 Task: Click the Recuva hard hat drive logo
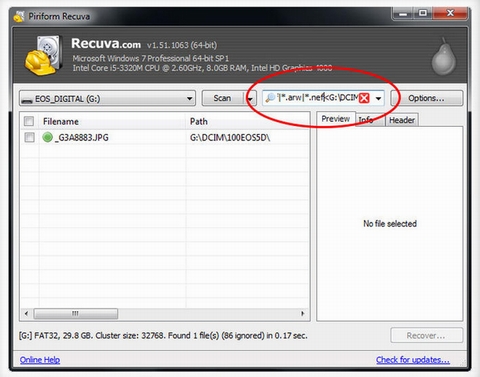[43, 55]
